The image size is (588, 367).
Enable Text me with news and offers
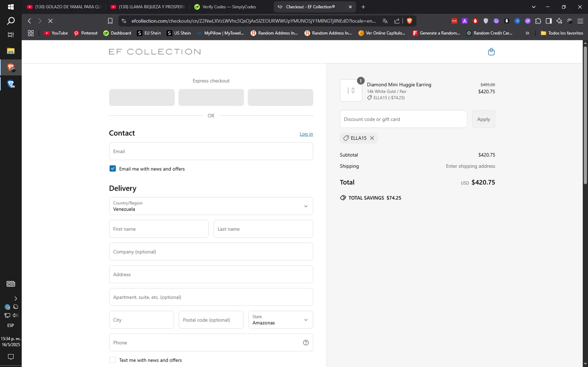click(113, 360)
